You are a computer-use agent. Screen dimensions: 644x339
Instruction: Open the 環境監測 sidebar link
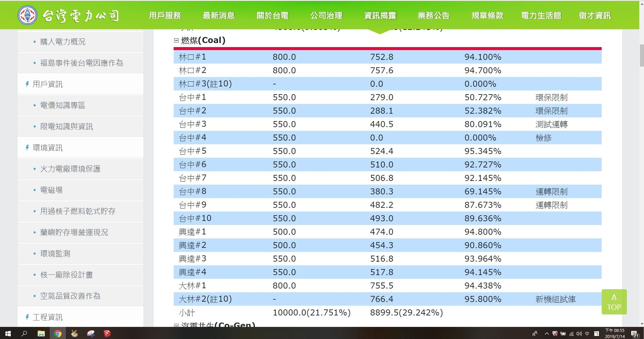point(55,254)
